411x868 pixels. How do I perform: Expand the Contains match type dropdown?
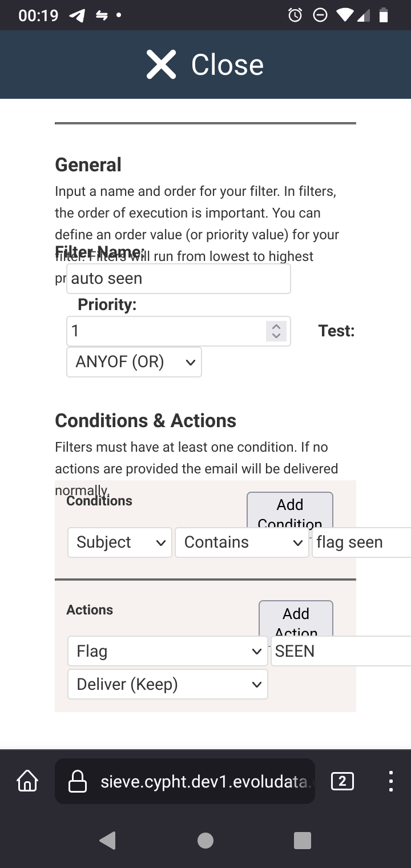click(x=242, y=542)
